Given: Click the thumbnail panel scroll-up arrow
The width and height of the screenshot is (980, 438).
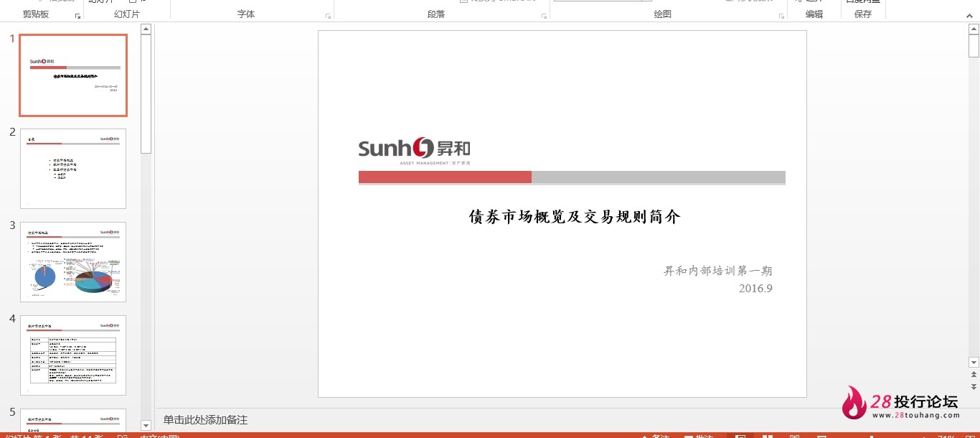Looking at the screenshot, I should click(x=146, y=29).
